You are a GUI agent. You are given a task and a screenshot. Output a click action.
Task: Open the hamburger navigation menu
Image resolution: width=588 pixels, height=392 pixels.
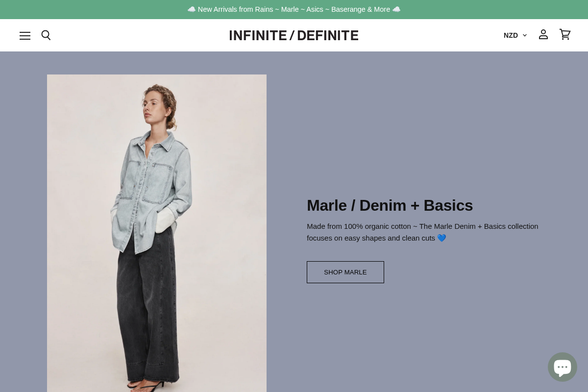[25, 35]
